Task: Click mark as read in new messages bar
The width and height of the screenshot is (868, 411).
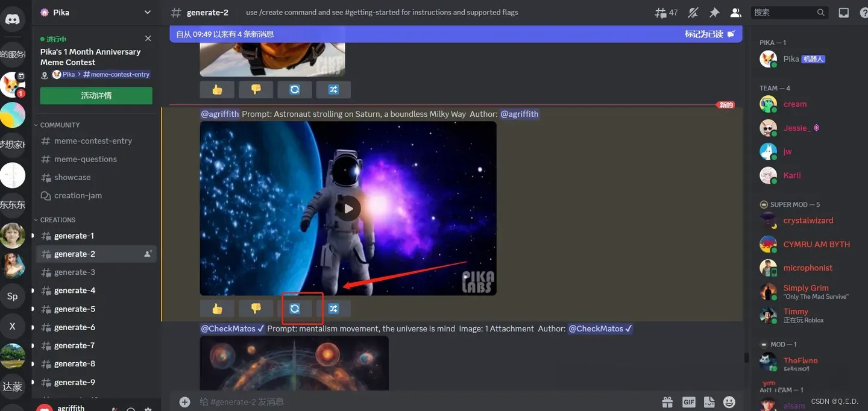Action: [709, 34]
